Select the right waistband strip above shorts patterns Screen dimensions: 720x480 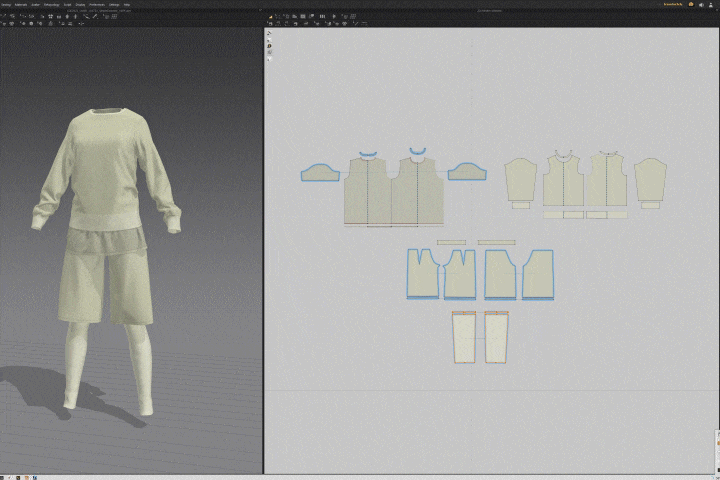pyautogui.click(x=496, y=243)
